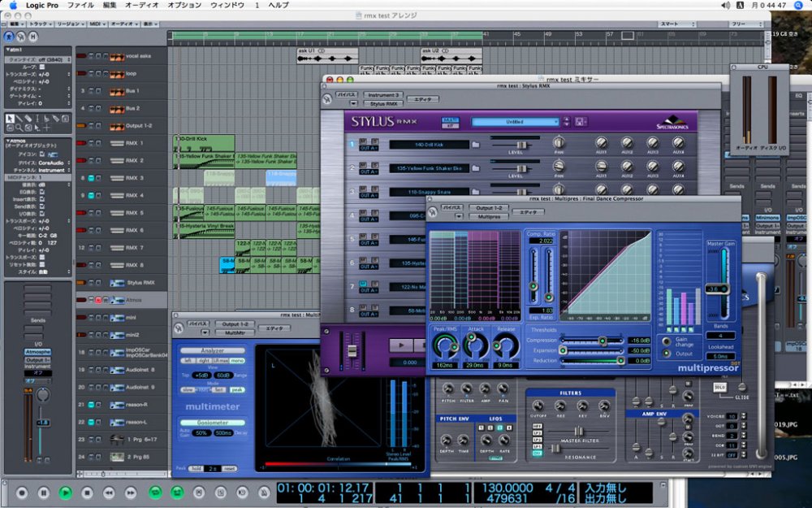Open the folder icon beside 135-Yellow Funk Shaker
The image size is (812, 508).
pyautogui.click(x=475, y=168)
